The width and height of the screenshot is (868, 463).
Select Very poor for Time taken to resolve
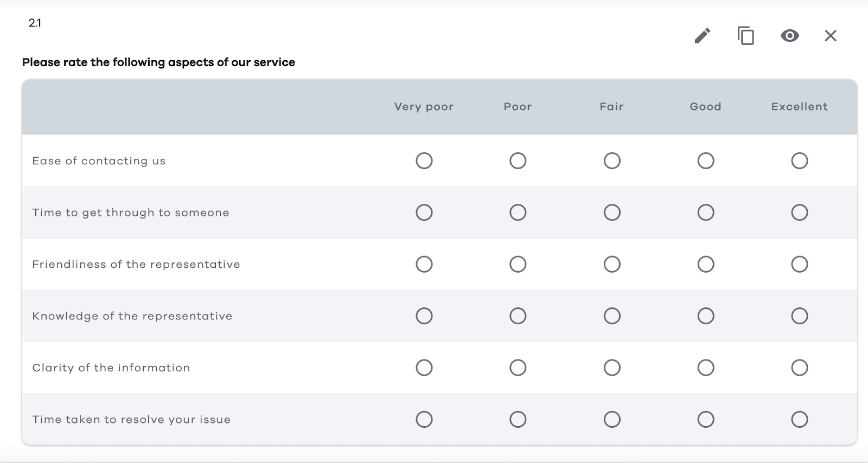424,420
